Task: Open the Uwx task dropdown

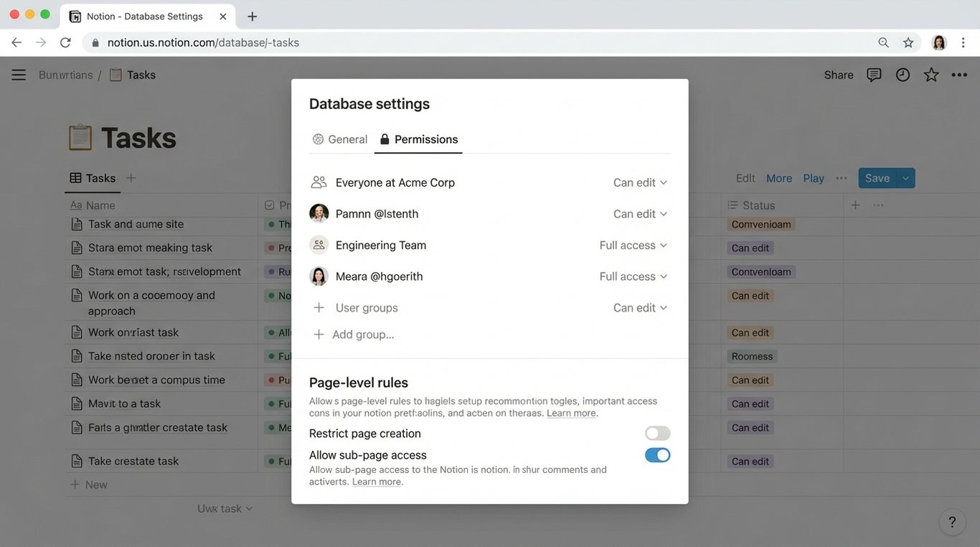Action: click(225, 508)
